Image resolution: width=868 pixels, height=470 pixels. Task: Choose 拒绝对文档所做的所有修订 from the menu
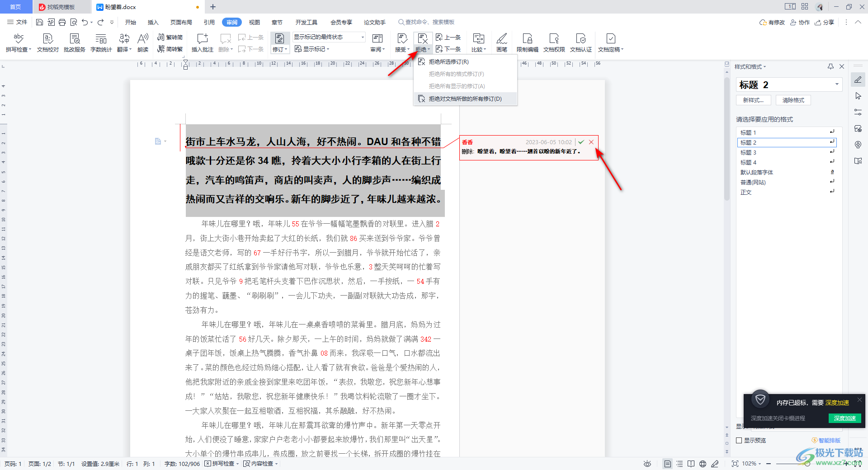(465, 99)
